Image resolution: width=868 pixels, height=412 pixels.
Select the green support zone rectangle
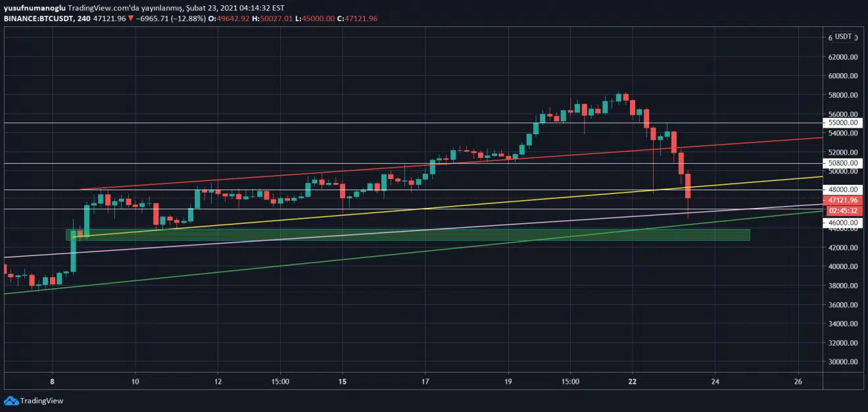click(408, 235)
